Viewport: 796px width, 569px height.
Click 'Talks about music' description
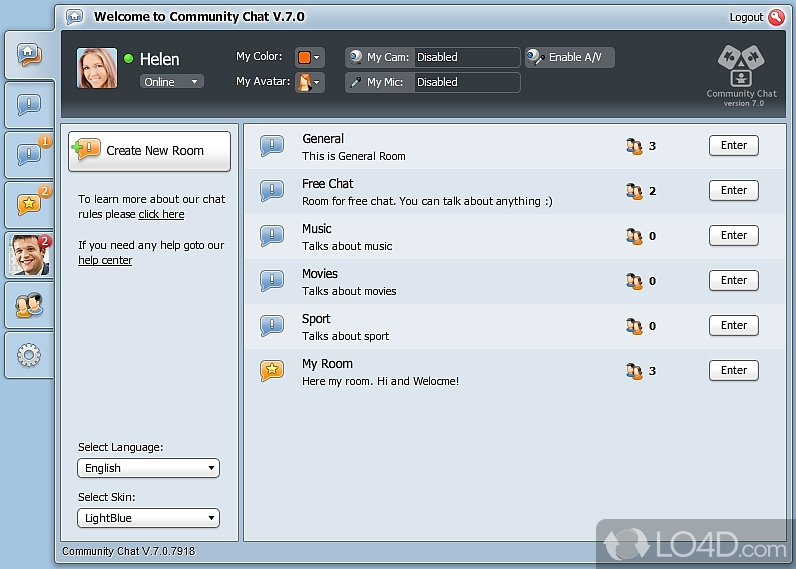[x=347, y=246]
